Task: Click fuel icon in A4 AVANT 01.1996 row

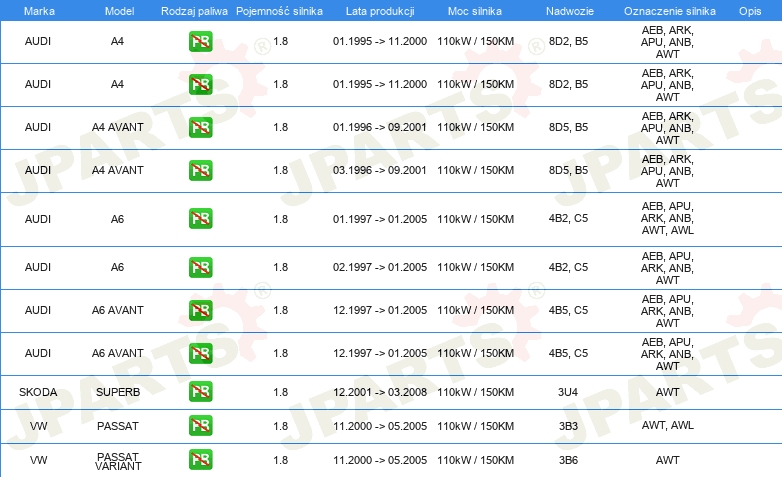Action: pos(200,127)
